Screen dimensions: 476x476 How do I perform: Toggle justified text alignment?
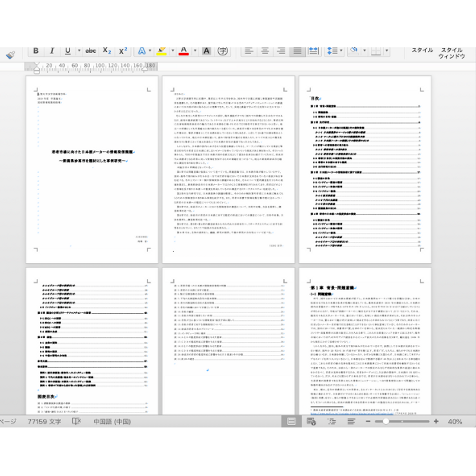[x=297, y=51]
